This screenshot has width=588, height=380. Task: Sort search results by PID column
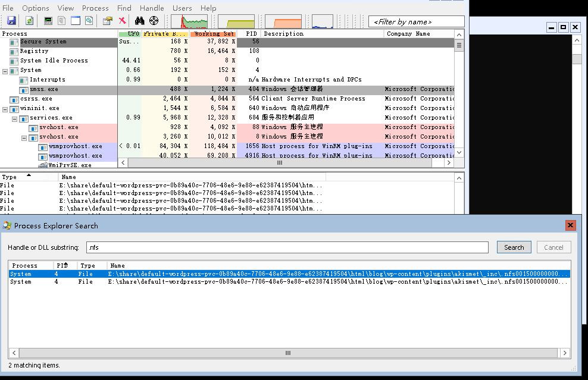point(65,265)
